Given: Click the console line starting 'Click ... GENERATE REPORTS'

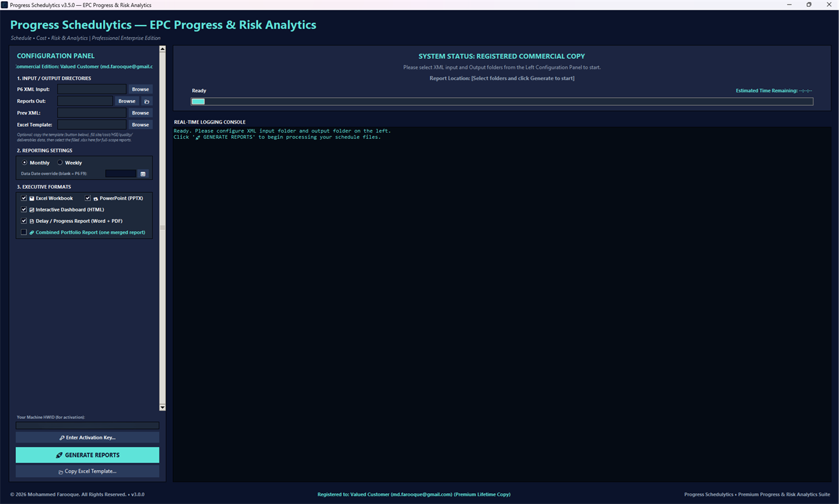Looking at the screenshot, I should point(277,137).
